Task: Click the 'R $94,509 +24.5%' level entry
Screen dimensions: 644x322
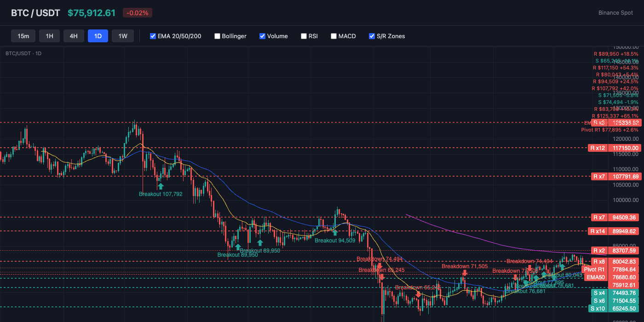Action: coord(616,81)
